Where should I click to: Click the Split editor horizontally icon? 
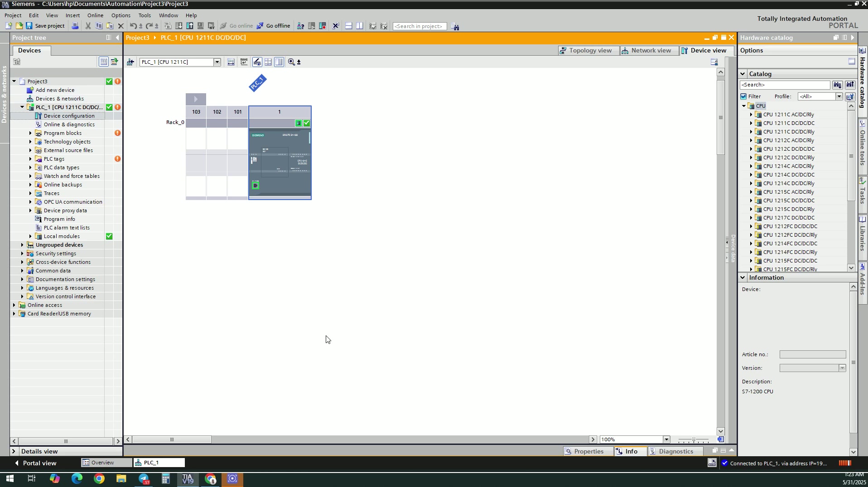[x=348, y=26]
